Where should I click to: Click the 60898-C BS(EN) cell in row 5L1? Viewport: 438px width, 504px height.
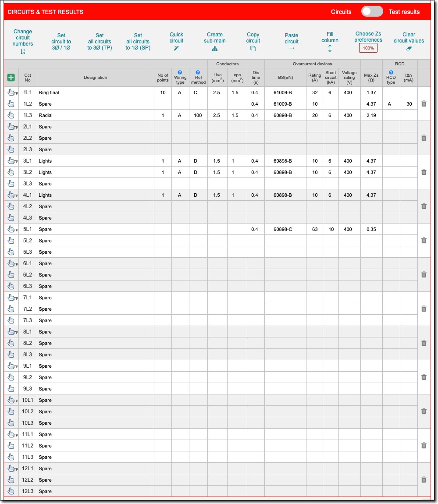(x=285, y=229)
